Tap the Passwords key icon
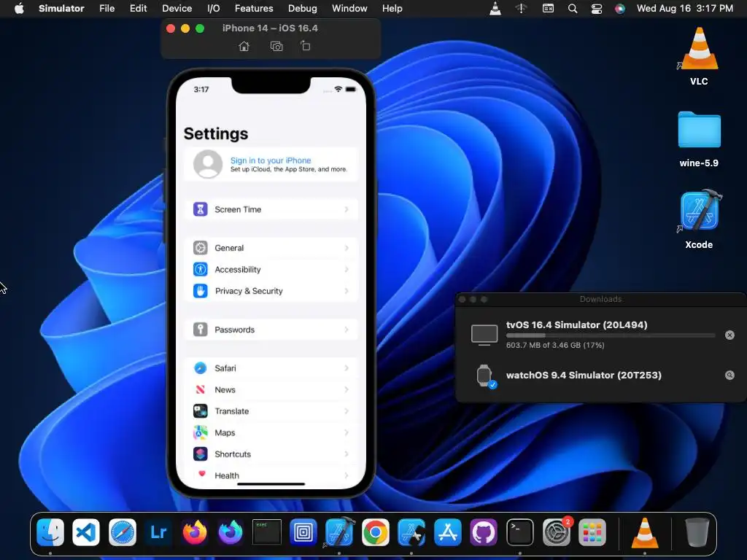 pos(200,329)
